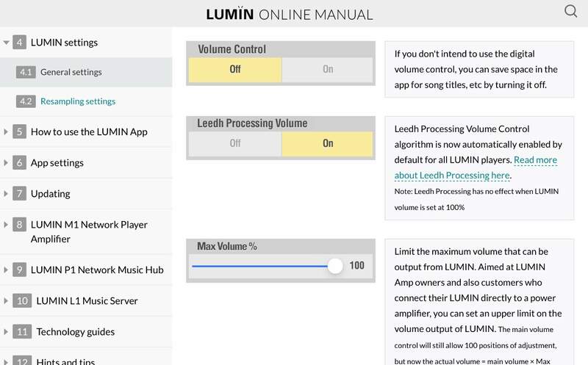Click the LUMIN Online Manual logo

point(289,14)
